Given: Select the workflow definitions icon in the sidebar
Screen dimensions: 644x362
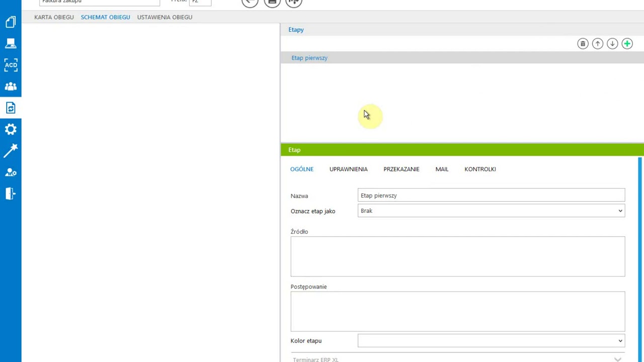Looking at the screenshot, I should [11, 108].
